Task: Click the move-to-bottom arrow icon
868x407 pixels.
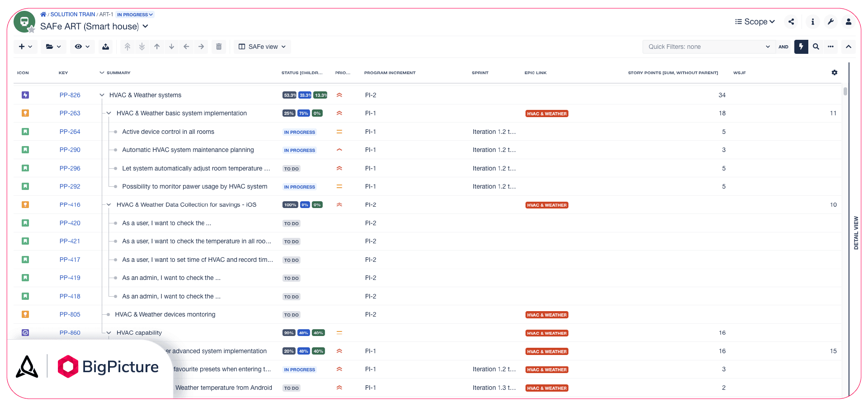Action: coord(142,47)
